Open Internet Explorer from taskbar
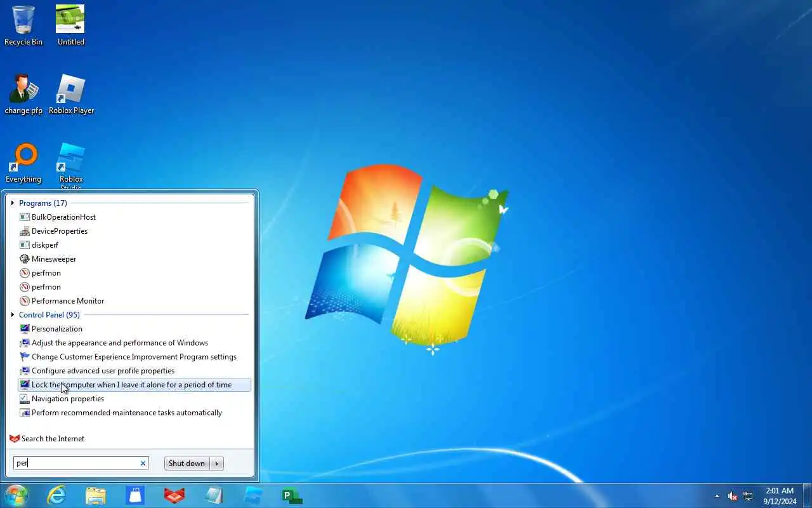Image resolution: width=812 pixels, height=508 pixels. pos(56,495)
